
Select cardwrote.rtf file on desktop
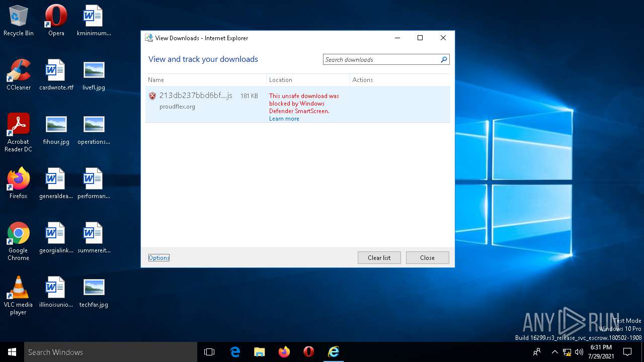coord(56,75)
